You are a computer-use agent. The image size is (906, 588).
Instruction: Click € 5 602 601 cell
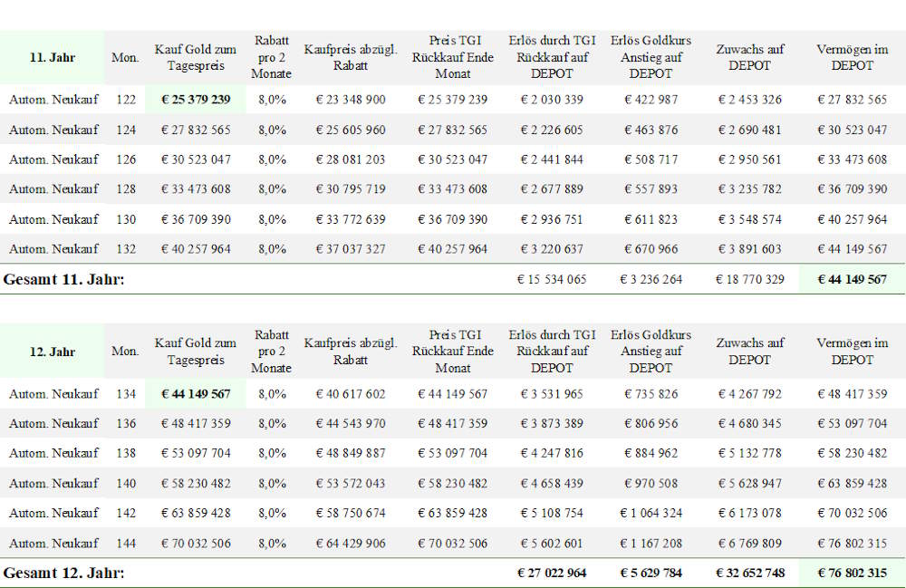(x=552, y=544)
